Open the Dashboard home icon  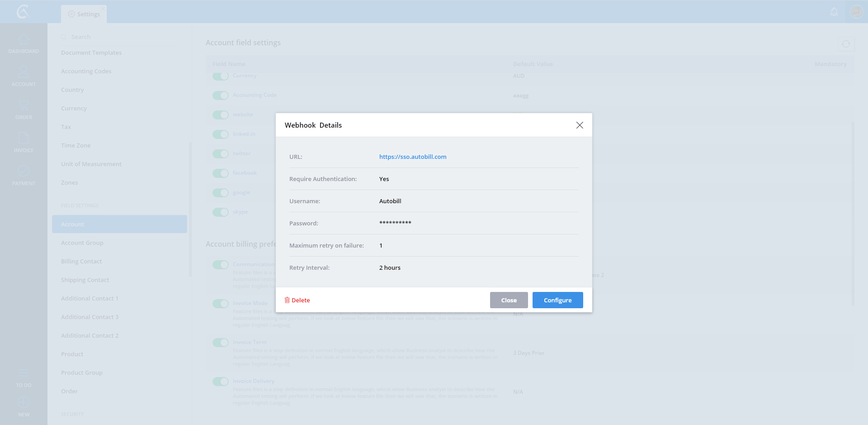[x=24, y=40]
